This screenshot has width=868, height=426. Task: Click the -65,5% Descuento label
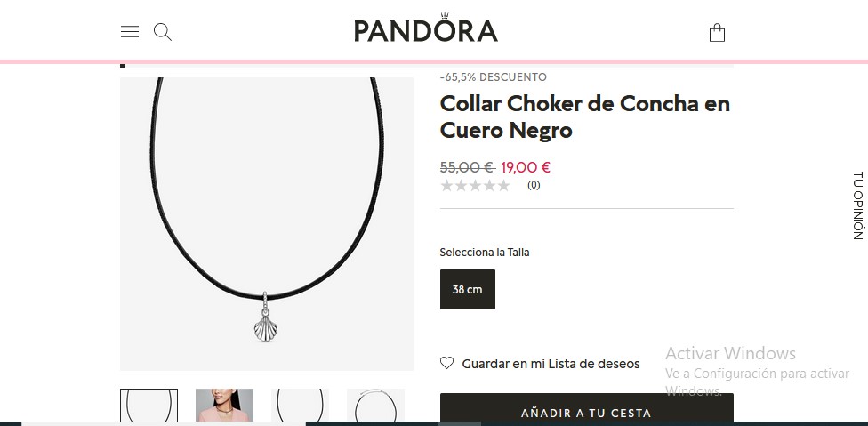(494, 77)
